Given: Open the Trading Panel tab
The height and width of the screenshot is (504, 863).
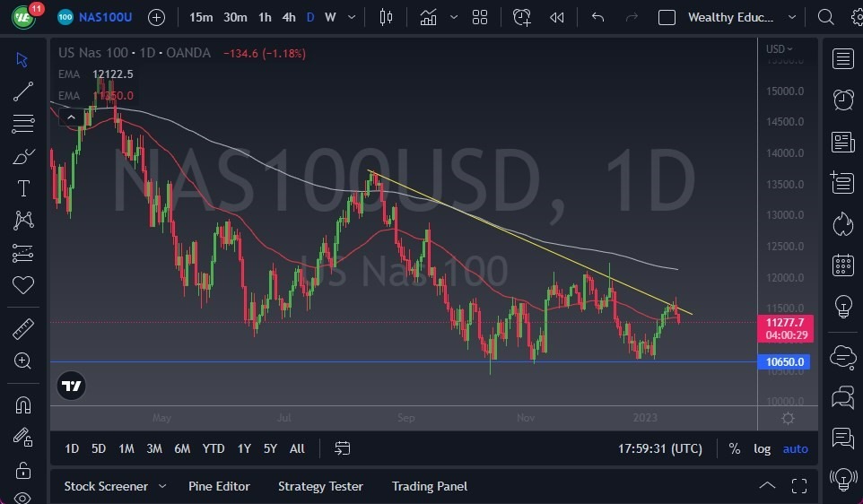Looking at the screenshot, I should point(430,486).
